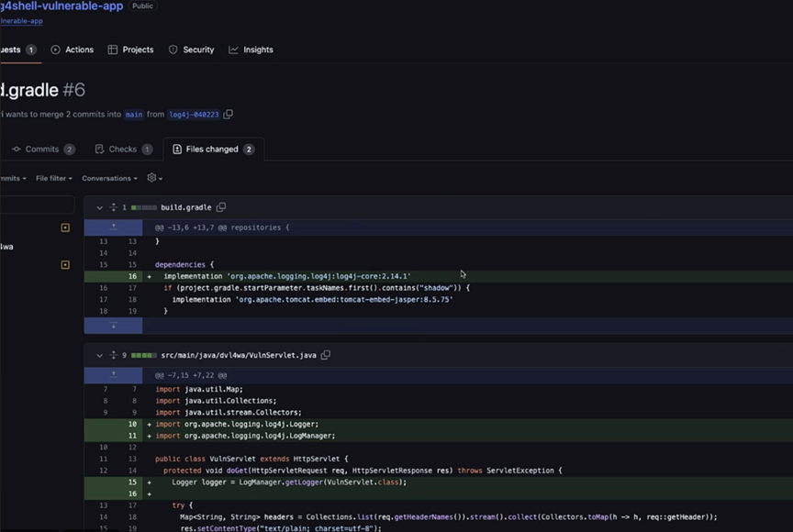Screen dimensions: 793x532
Task: Collapse the build.gradle file diff
Action: [x=100, y=207]
